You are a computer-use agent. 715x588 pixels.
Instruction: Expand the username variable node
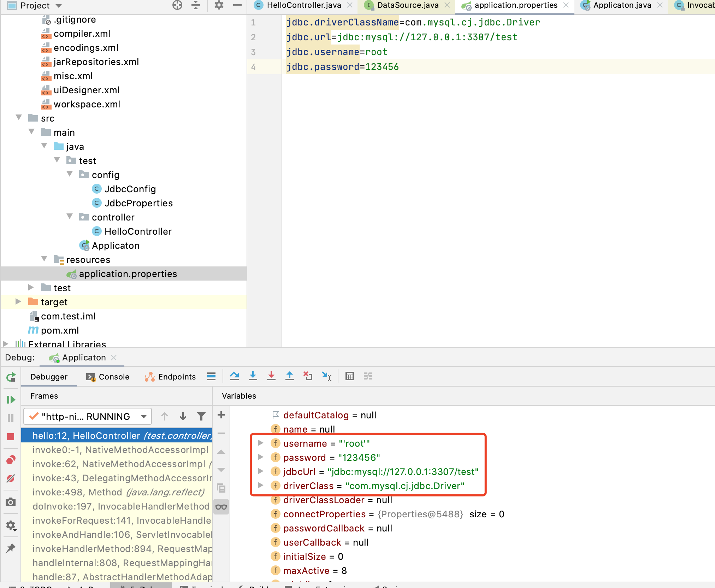(260, 443)
